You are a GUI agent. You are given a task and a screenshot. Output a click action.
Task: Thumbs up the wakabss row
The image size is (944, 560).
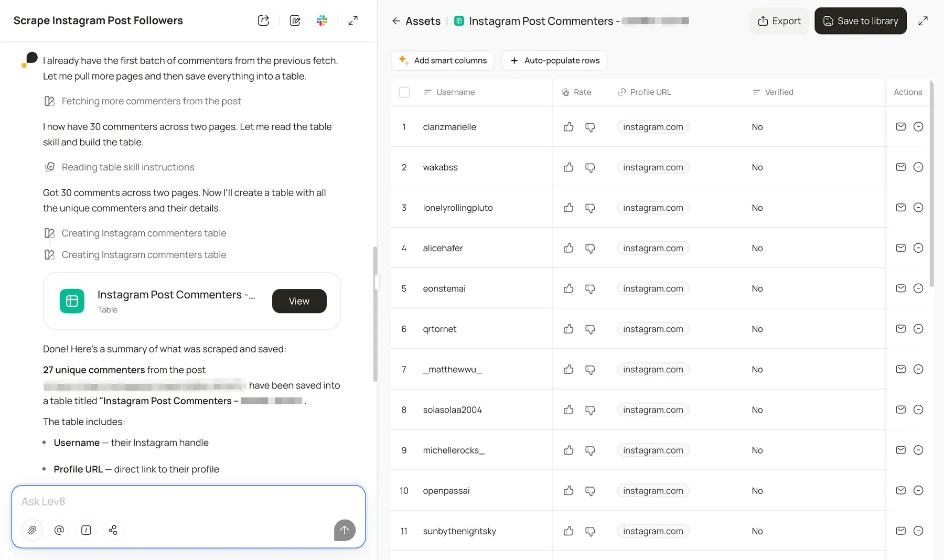pos(568,167)
